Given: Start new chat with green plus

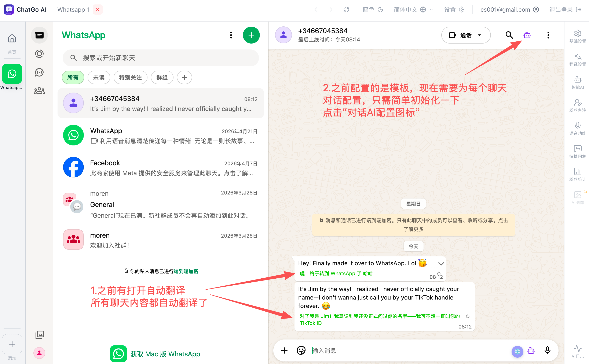Looking at the screenshot, I should [251, 35].
